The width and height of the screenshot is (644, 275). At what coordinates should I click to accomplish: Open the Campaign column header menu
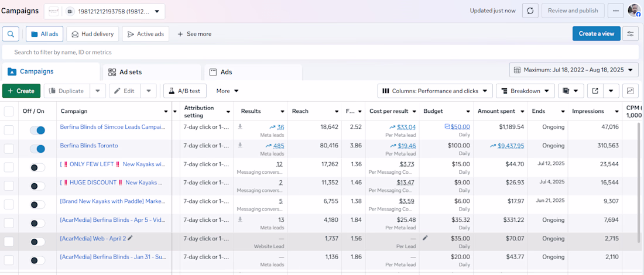pyautogui.click(x=166, y=112)
